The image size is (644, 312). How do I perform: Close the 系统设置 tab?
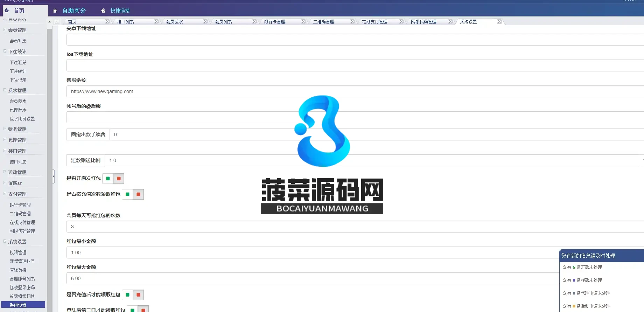point(499,22)
